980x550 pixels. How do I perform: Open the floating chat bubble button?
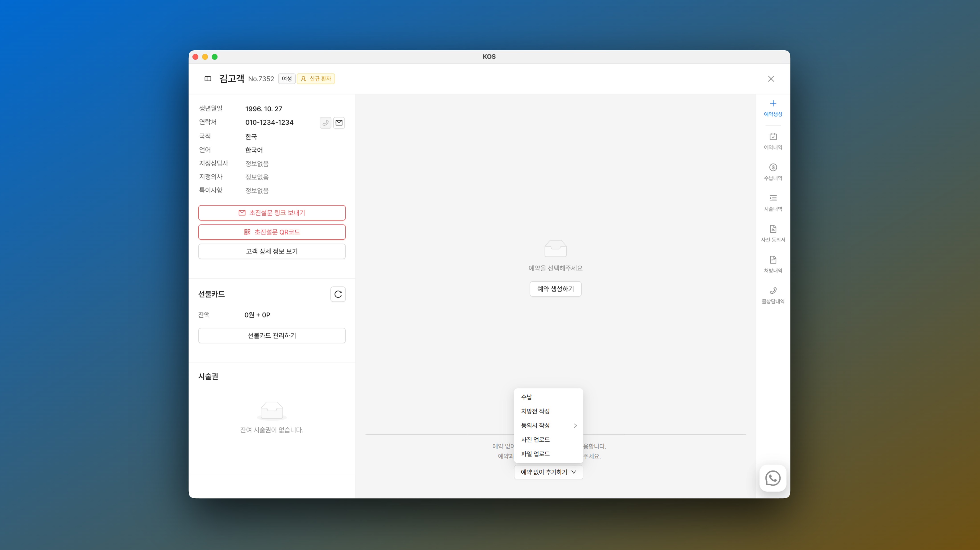[x=773, y=478]
